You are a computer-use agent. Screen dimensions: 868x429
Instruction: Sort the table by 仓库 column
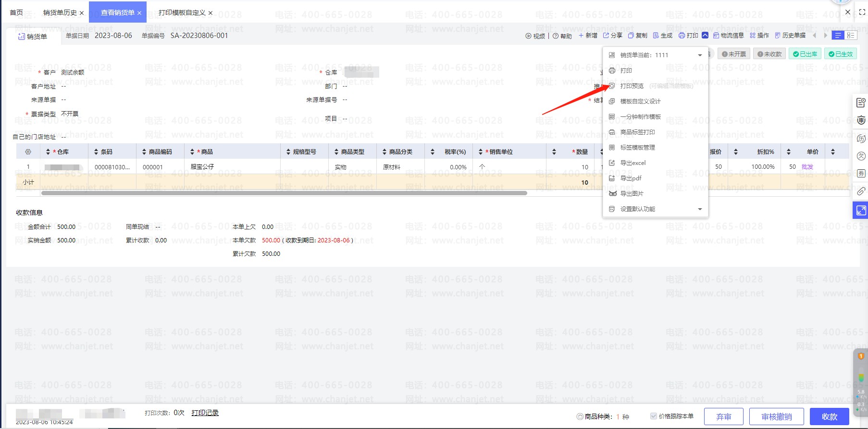[48, 152]
